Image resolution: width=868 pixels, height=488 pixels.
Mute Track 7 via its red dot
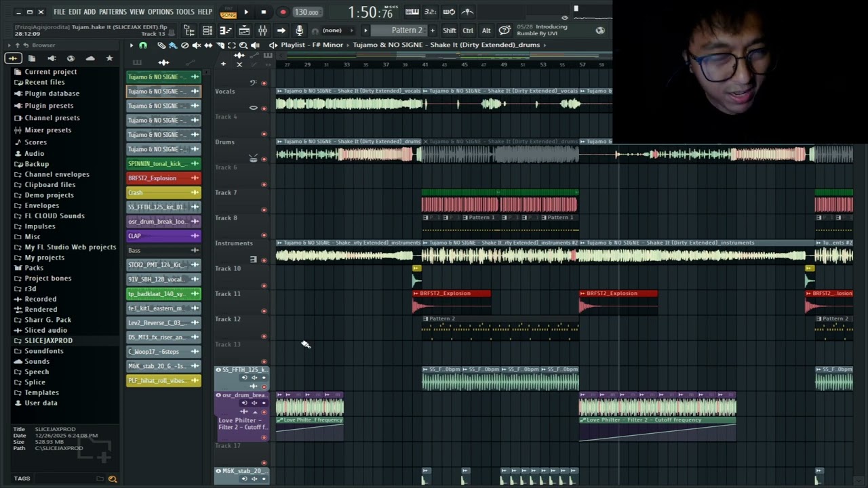click(264, 209)
